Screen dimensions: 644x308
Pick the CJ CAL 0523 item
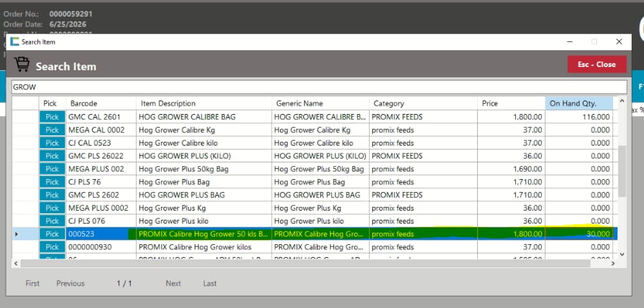click(52, 143)
